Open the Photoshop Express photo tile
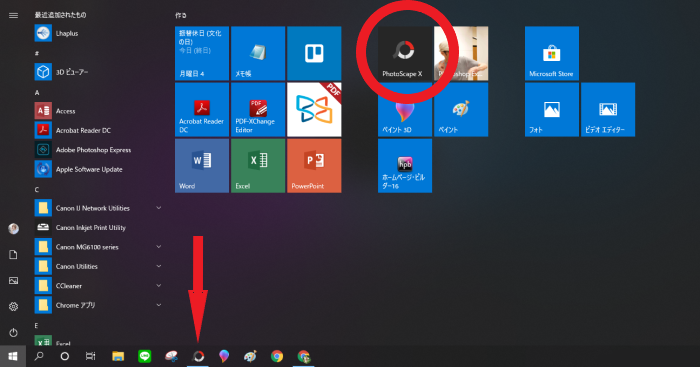 point(461,53)
